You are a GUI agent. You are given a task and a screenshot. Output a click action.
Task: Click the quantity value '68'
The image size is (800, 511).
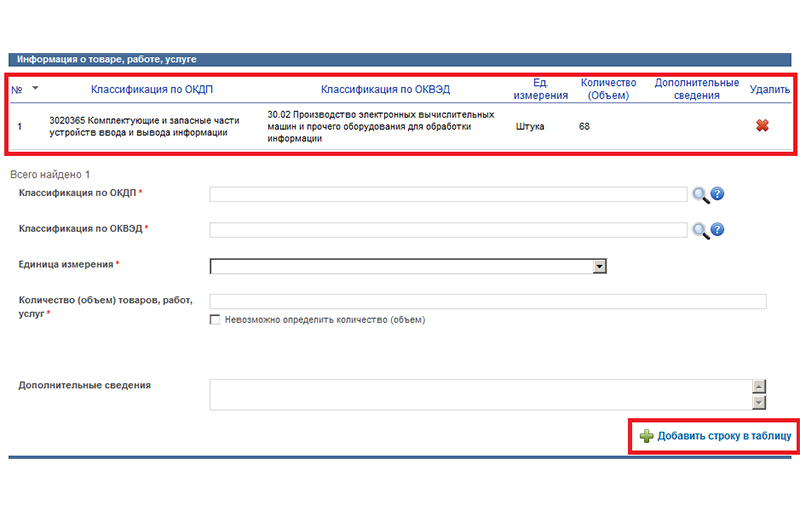tap(584, 126)
